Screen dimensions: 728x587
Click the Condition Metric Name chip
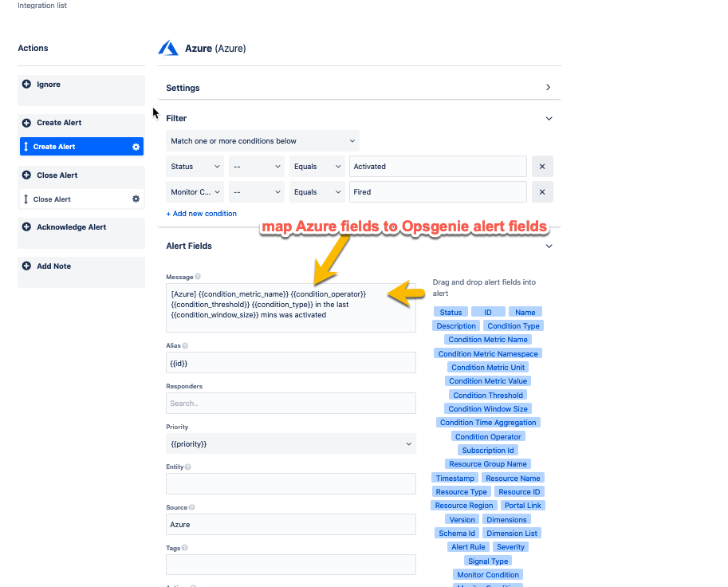click(x=488, y=340)
